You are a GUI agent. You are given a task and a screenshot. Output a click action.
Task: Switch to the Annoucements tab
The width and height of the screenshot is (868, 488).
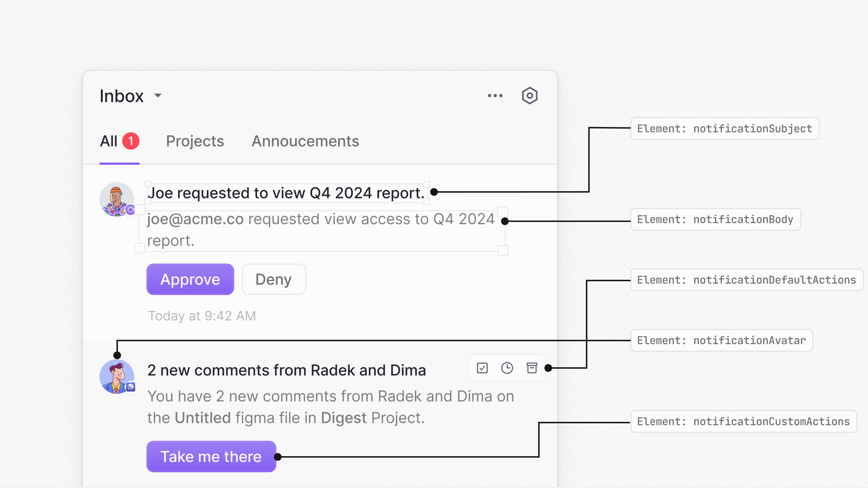(305, 141)
